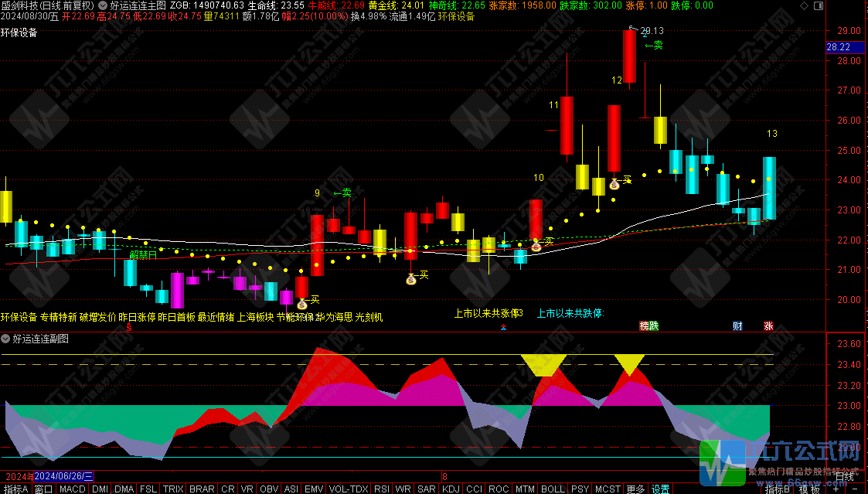Switch to the TRIX indicator tab

[173, 489]
